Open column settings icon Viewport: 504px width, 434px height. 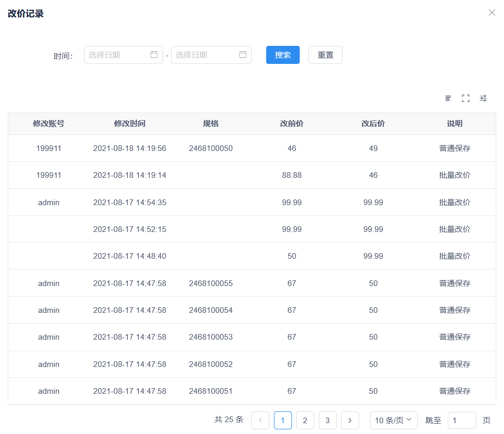(x=483, y=98)
